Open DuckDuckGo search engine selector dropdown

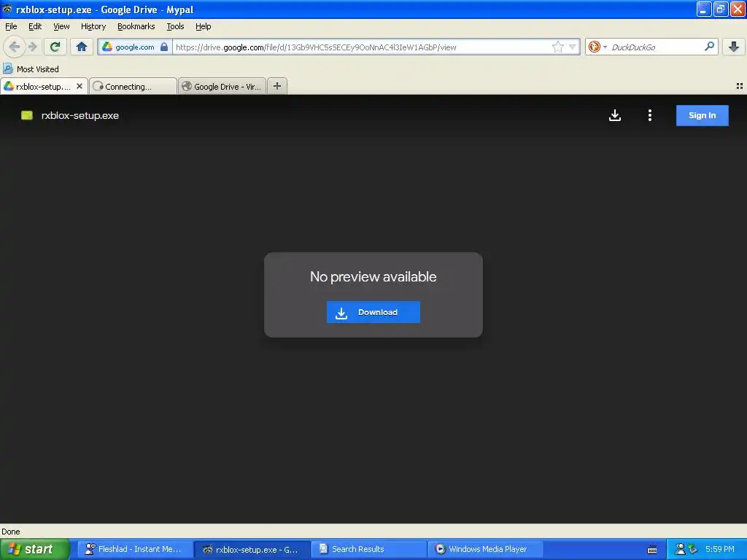[x=597, y=47]
